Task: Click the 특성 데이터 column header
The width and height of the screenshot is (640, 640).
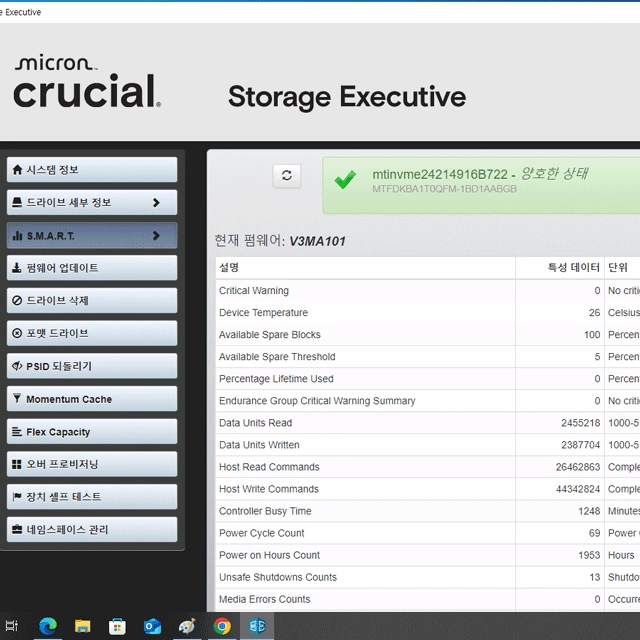Action: [x=573, y=267]
